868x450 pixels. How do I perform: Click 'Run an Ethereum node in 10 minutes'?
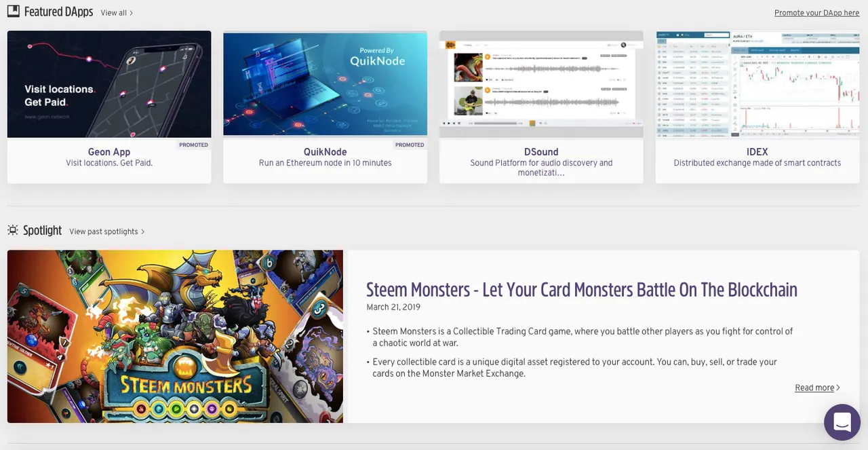325,163
